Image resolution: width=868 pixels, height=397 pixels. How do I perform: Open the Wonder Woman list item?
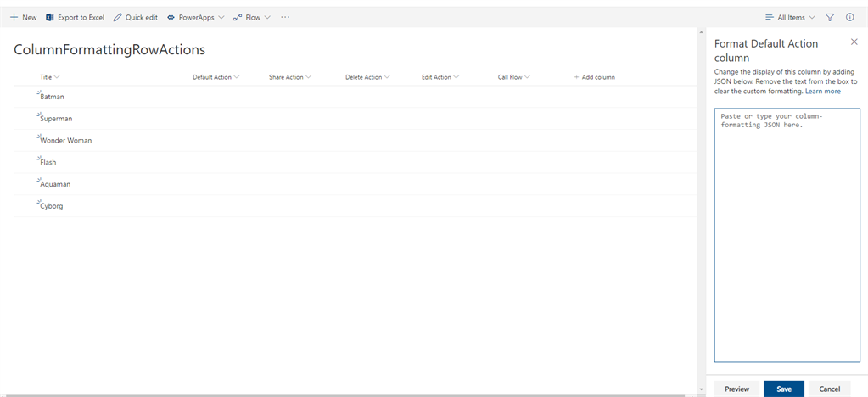(x=66, y=140)
